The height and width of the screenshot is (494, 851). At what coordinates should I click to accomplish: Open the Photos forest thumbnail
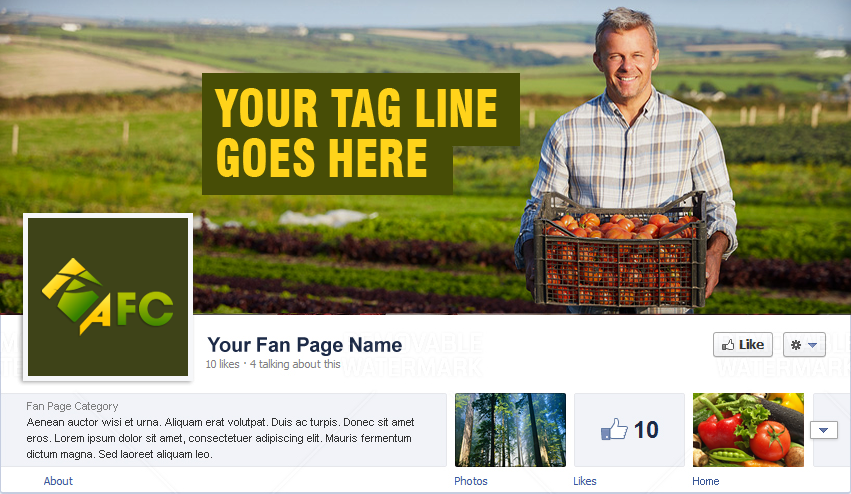[x=510, y=430]
